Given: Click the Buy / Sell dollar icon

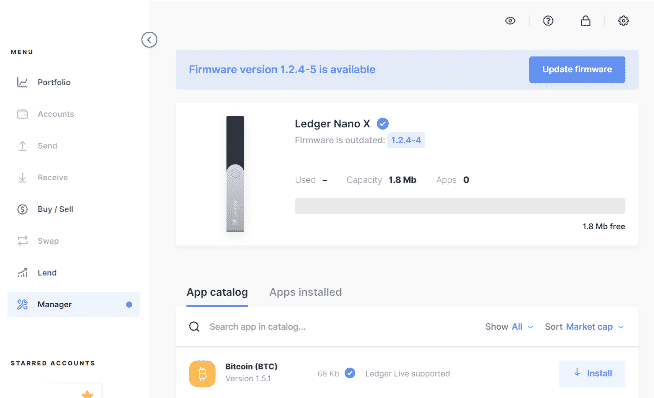Looking at the screenshot, I should (22, 209).
